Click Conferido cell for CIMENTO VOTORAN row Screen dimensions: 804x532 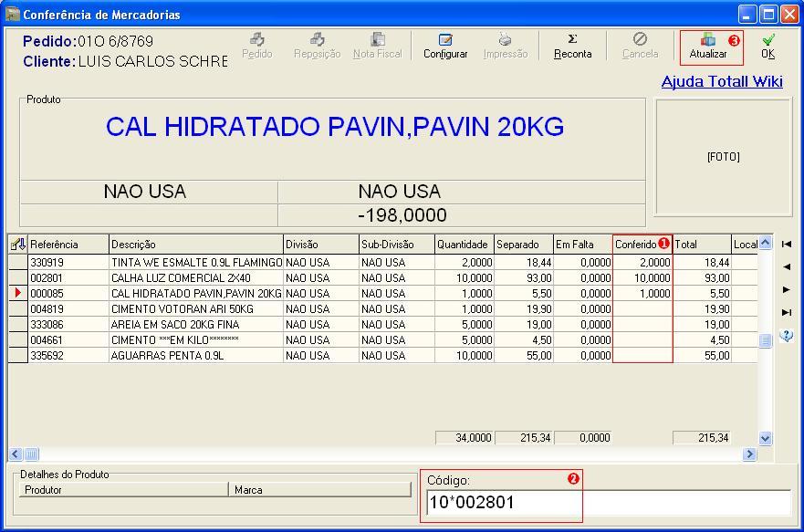[x=642, y=309]
